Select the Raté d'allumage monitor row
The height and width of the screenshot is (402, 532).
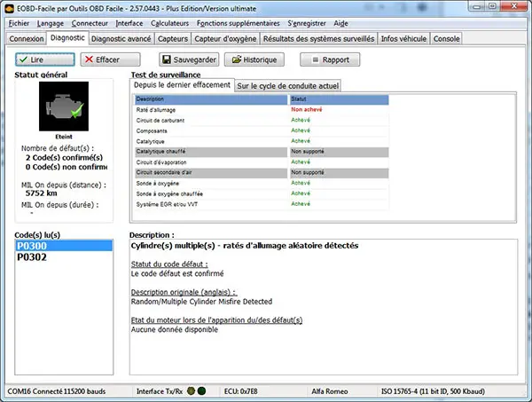211,109
